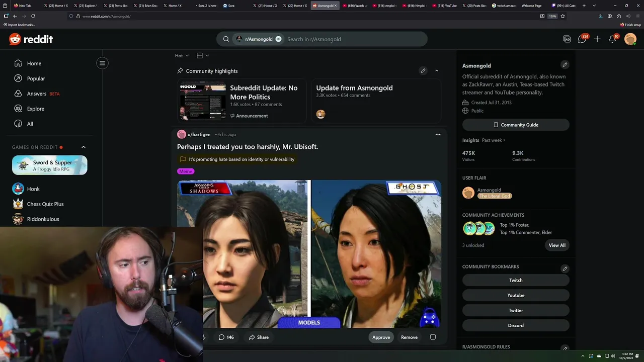Open Subreddit Update: No More Politics highlight
The width and height of the screenshot is (644, 362).
point(264,92)
